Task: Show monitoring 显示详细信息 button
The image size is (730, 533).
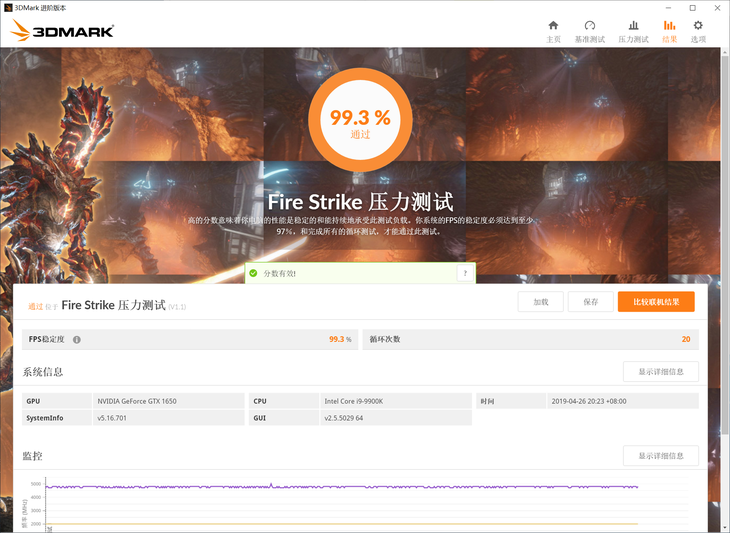Action: coord(661,456)
